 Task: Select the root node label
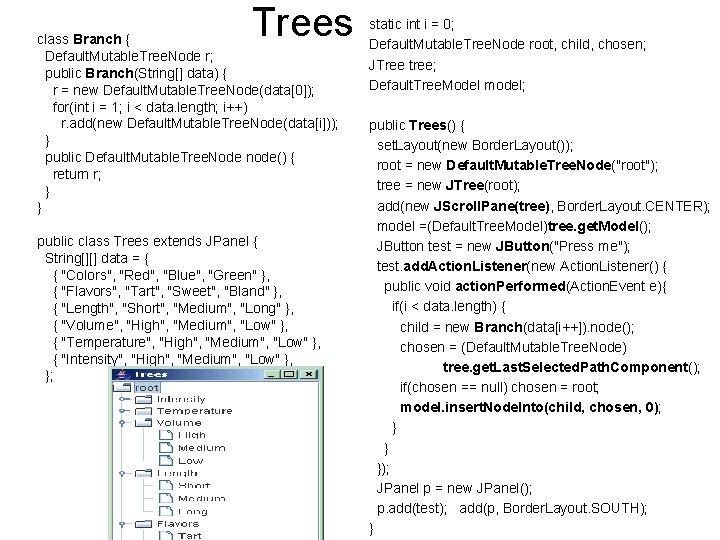[147, 388]
